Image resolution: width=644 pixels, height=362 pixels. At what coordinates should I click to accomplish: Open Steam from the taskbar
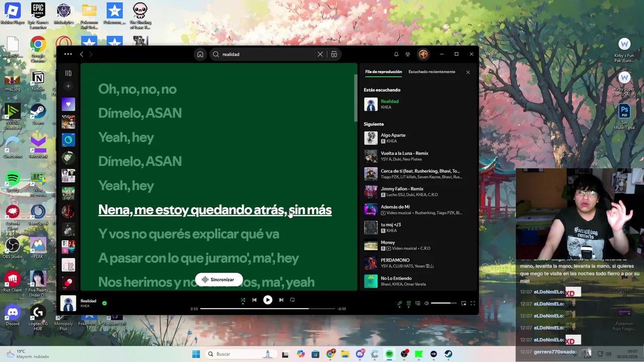tap(448, 354)
